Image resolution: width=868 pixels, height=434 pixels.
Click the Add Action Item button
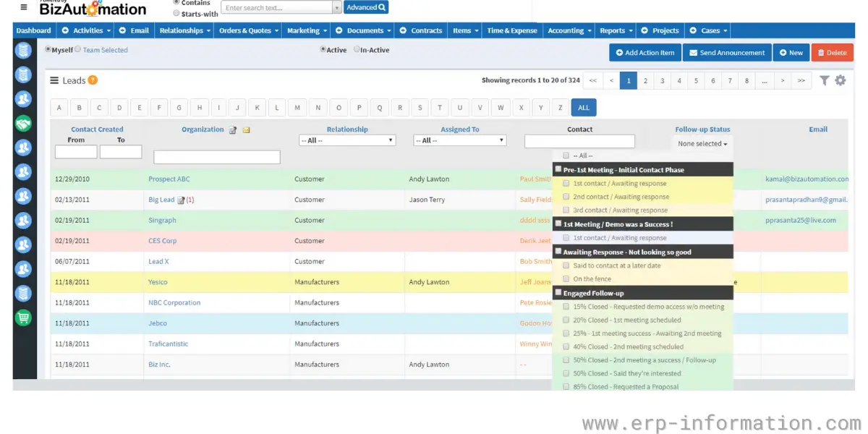point(645,53)
